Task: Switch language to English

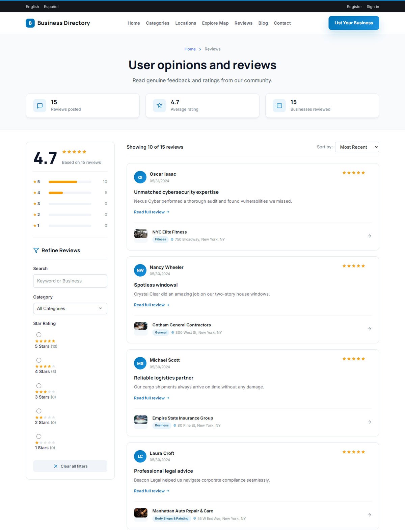Action: pos(32,7)
